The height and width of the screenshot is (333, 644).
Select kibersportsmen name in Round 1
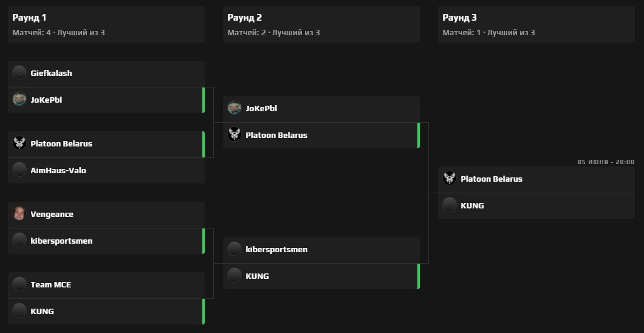click(61, 241)
